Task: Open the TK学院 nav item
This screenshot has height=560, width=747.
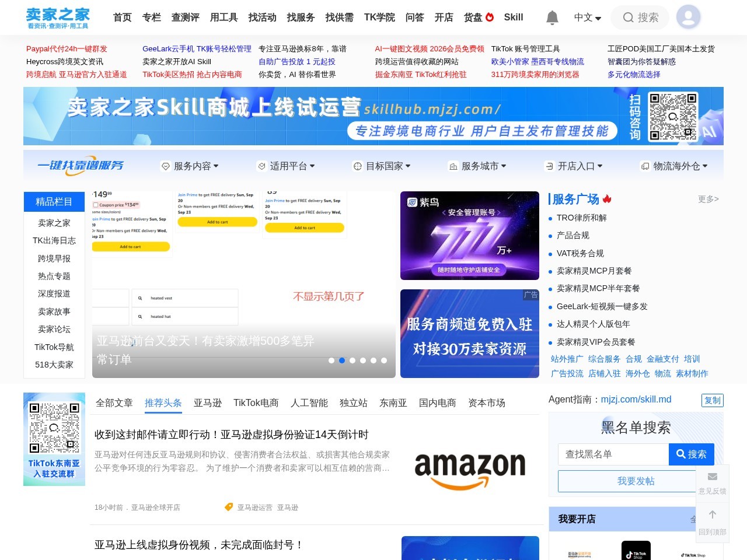Action: tap(379, 17)
